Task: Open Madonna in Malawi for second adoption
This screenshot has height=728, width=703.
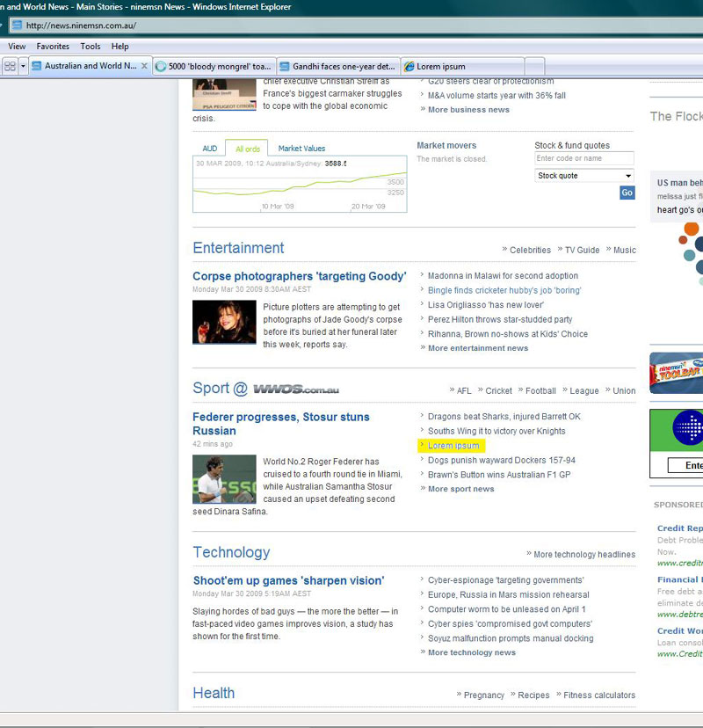Action: 503,276
